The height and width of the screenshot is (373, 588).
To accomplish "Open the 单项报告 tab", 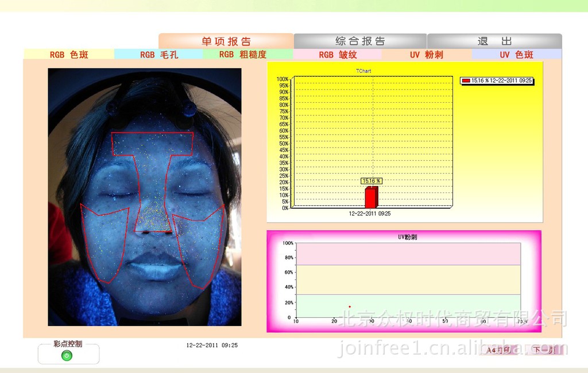I will pyautogui.click(x=226, y=41).
